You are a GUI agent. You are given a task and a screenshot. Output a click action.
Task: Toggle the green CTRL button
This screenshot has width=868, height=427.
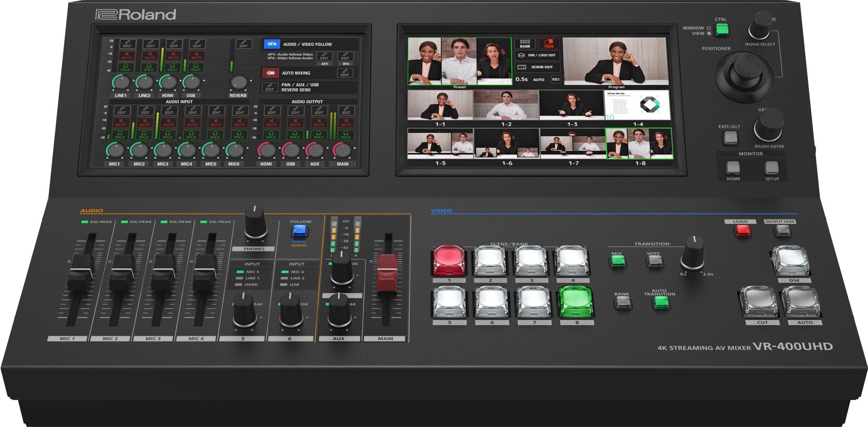coord(722,30)
